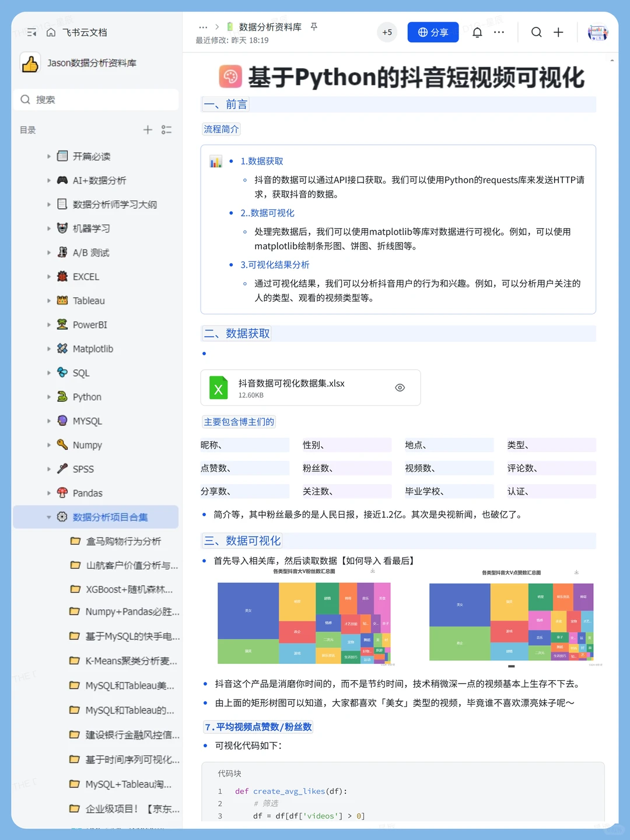The image size is (630, 840).
Task: Pin the document with the pushpin icon
Action: click(314, 27)
